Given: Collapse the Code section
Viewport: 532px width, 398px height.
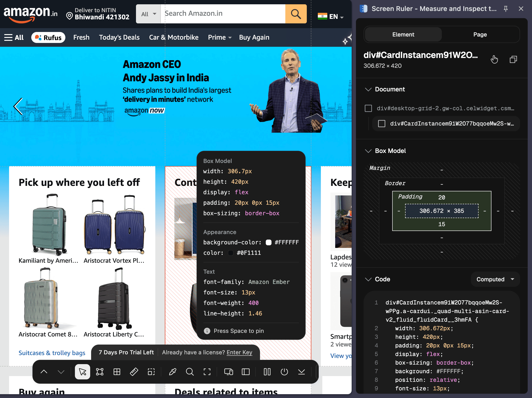Looking at the screenshot, I should point(368,279).
